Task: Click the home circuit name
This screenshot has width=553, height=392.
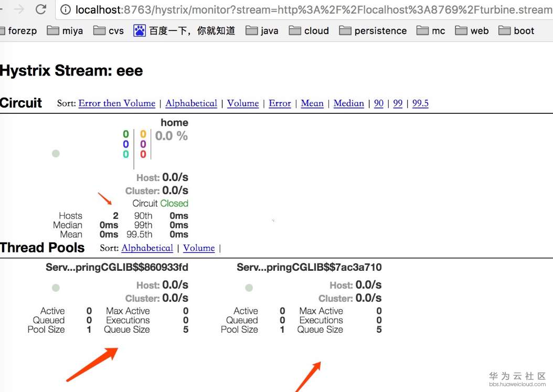Action: [x=175, y=122]
